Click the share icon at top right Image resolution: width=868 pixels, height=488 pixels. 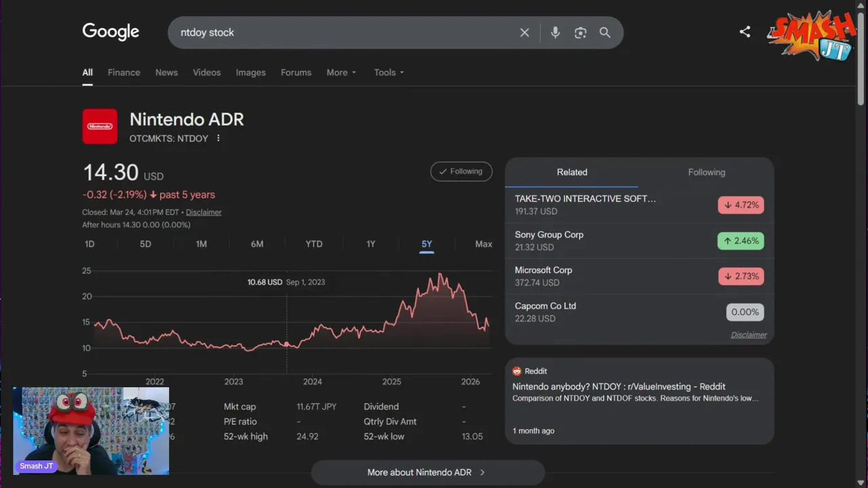click(x=745, y=32)
